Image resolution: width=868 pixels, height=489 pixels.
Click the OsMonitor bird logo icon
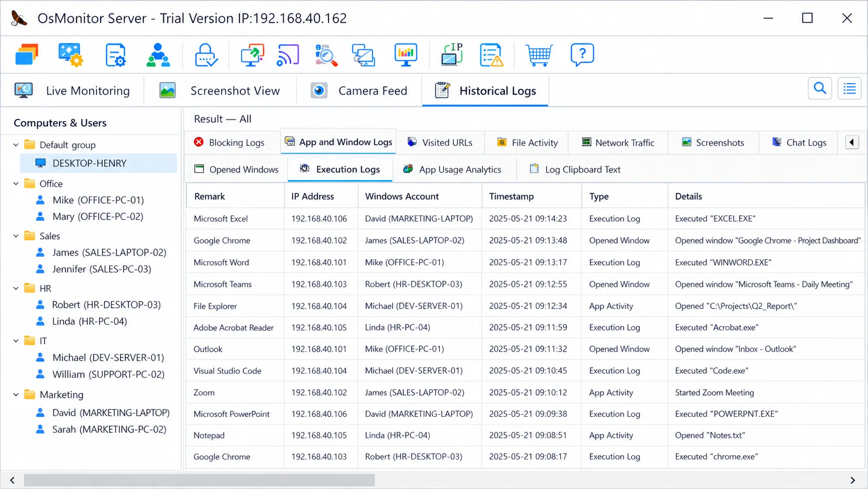pos(19,18)
